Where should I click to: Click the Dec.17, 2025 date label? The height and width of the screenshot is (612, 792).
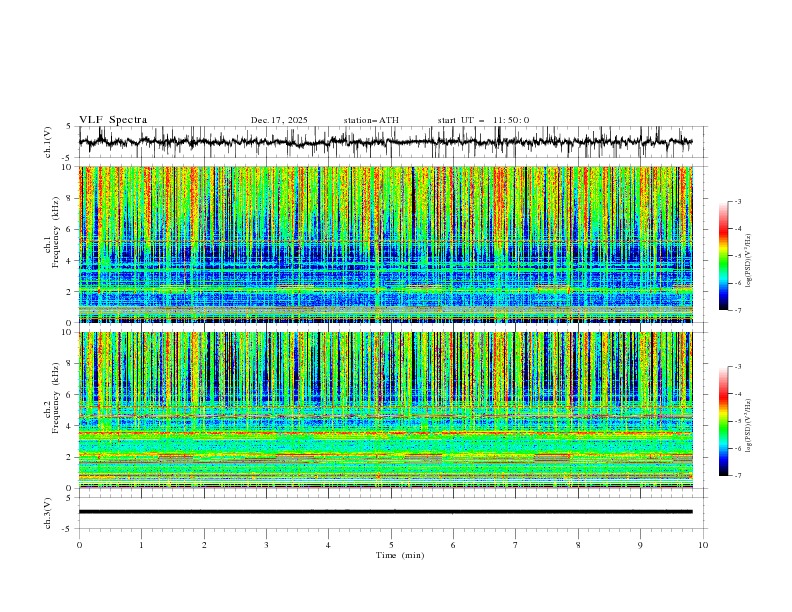(x=279, y=120)
